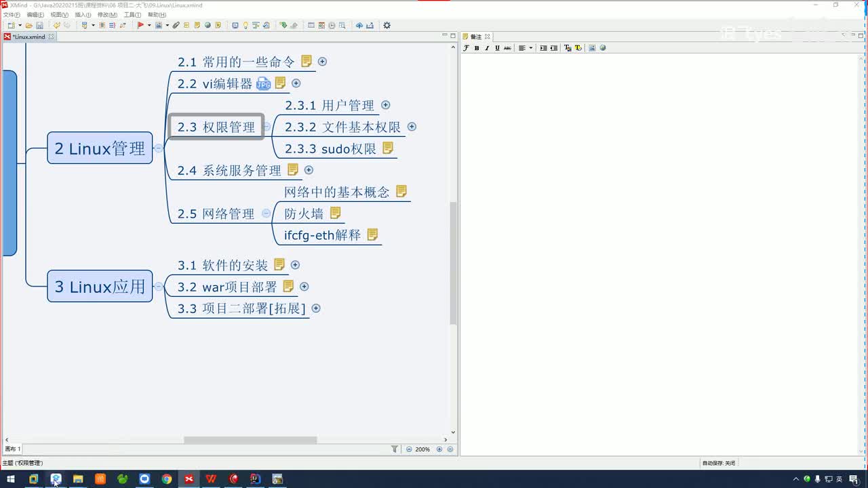The image size is (868, 488).
Task: Open the note on 2.1 常用的一些命令
Action: [307, 61]
